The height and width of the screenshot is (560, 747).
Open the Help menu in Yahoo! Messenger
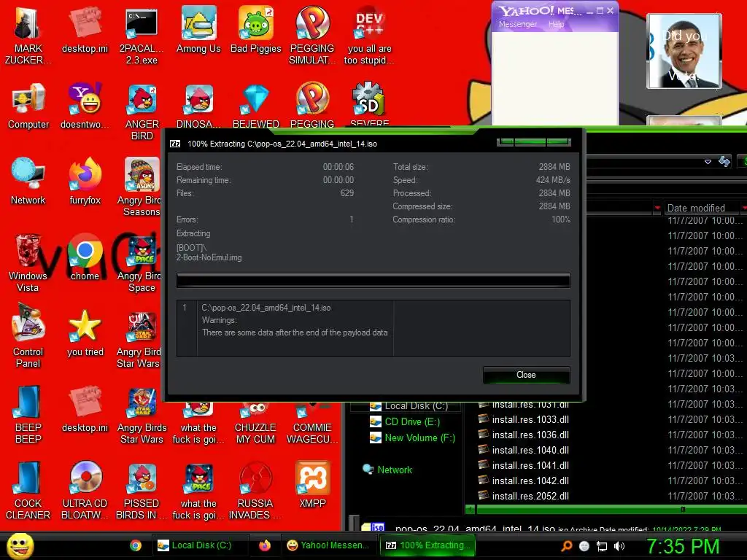[x=556, y=24]
